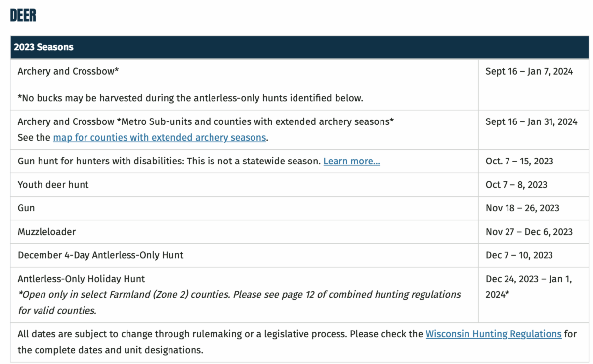This screenshot has width=593, height=364.
Task: Click the "No bucks may be harvested" note
Action: [x=190, y=98]
